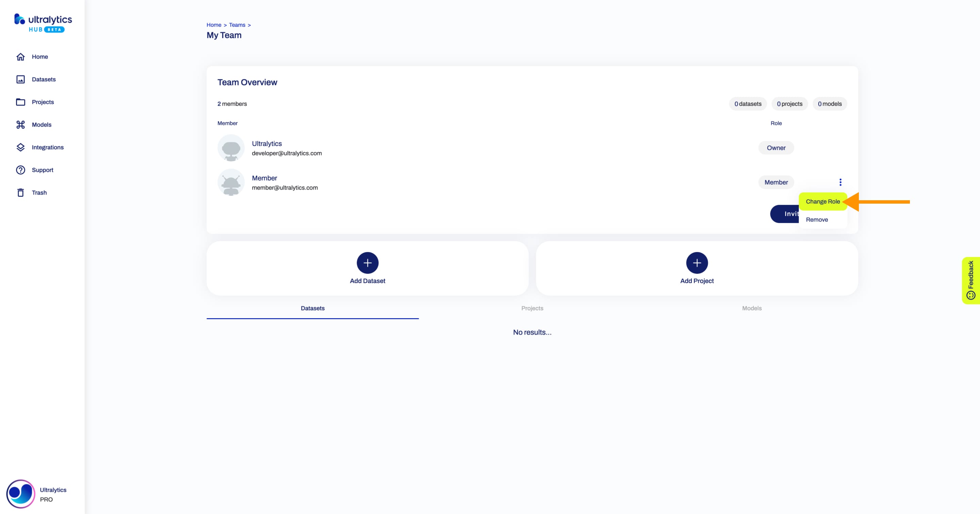Click the Trash icon in sidebar
The width and height of the screenshot is (980, 514).
[21, 192]
